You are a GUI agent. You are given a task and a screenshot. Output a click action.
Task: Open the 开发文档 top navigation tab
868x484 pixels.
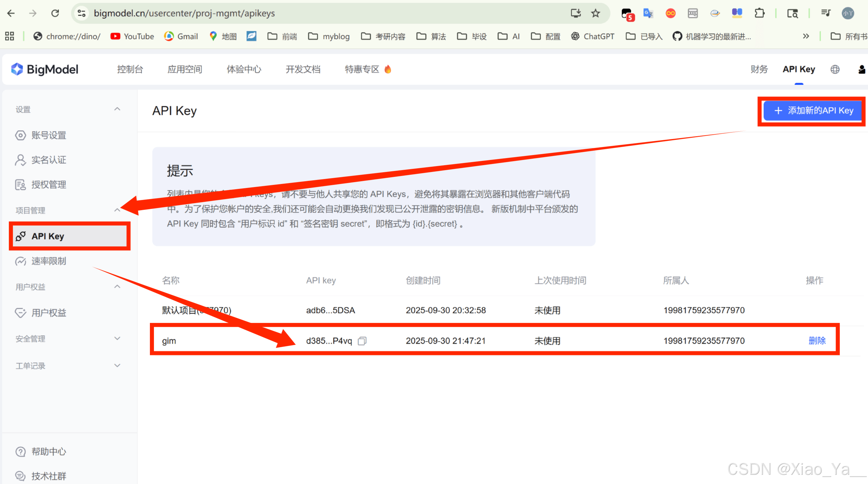pos(303,69)
